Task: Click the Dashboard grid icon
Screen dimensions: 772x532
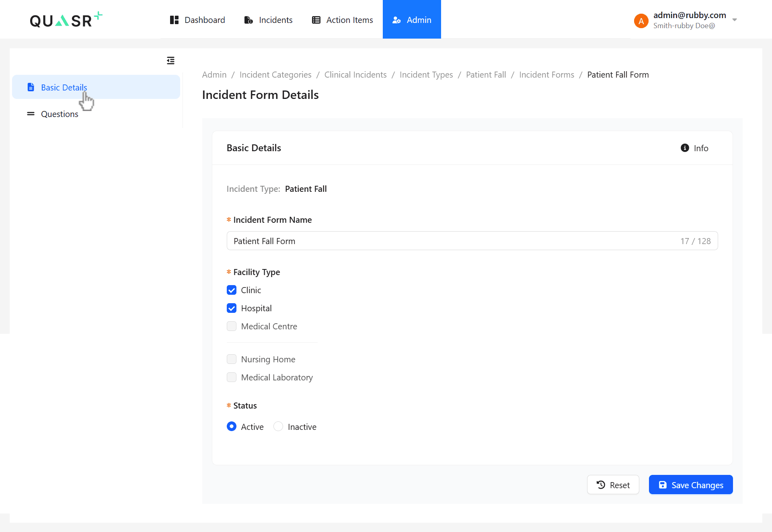Action: [174, 20]
